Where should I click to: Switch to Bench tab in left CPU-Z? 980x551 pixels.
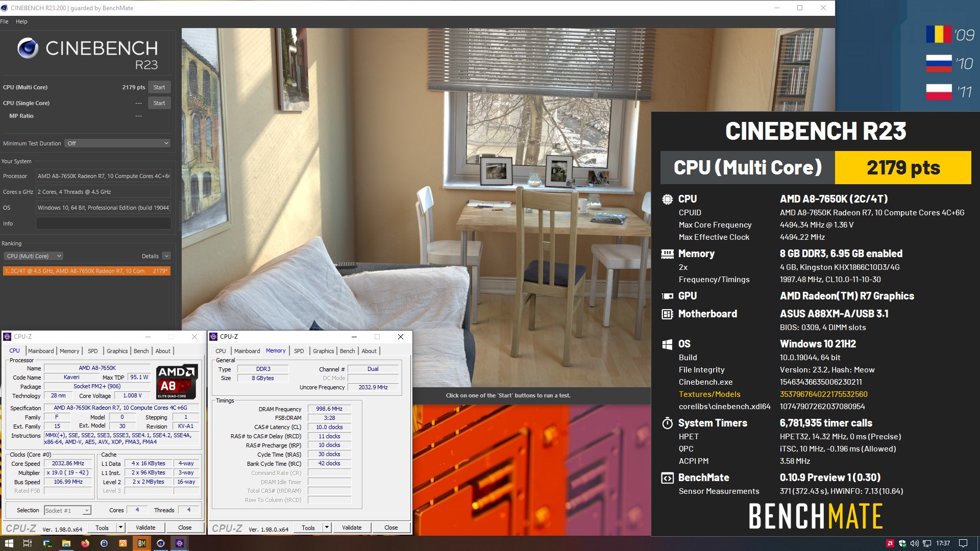141,351
